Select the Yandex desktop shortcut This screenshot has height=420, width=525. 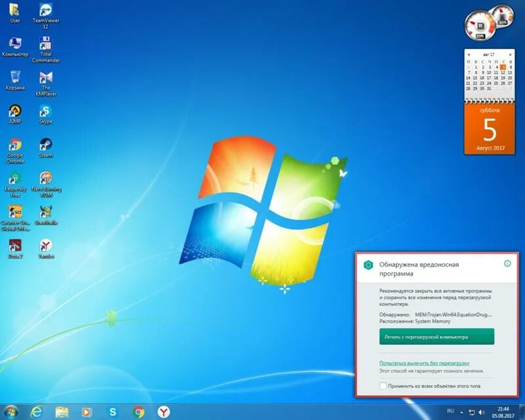46,249
